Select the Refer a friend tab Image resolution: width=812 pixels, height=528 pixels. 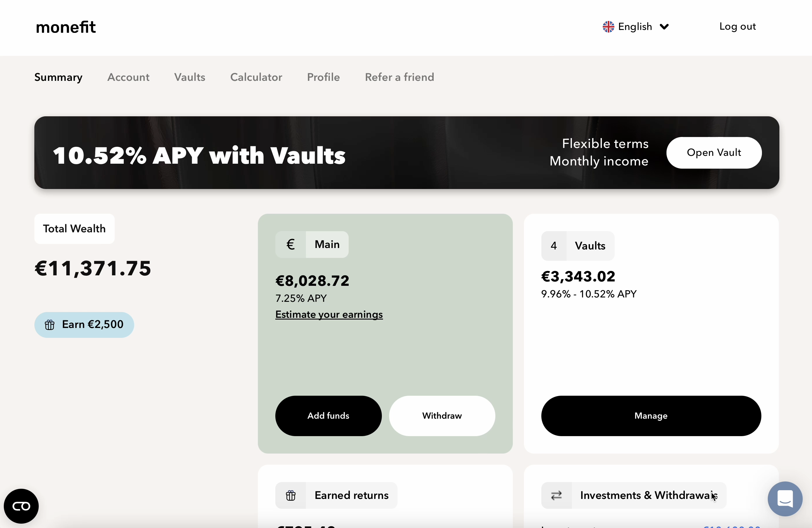point(400,77)
